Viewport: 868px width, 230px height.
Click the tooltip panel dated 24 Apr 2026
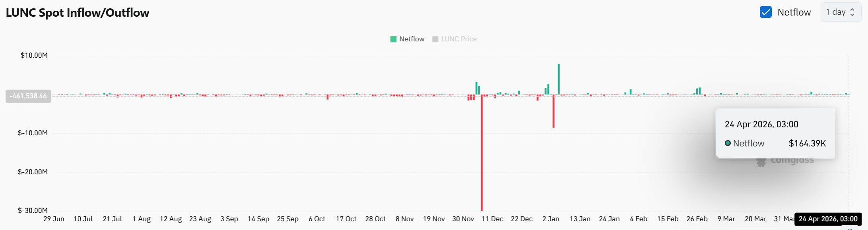pos(775,133)
